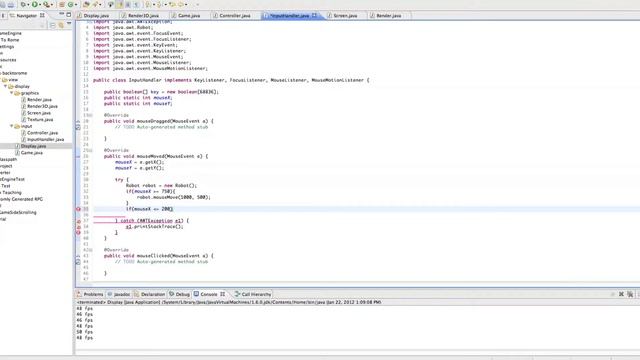This screenshot has width=640, height=360.
Task: Click the New Java Package toolbar icon
Action: pos(62,4)
